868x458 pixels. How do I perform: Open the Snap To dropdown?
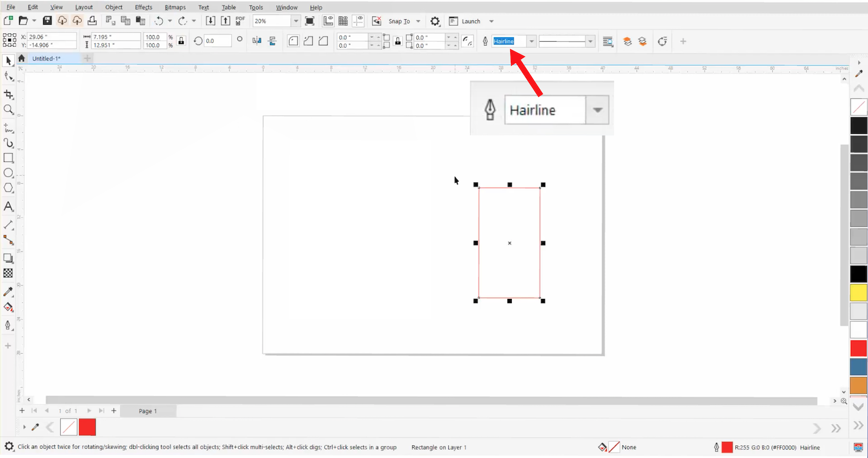click(x=418, y=21)
